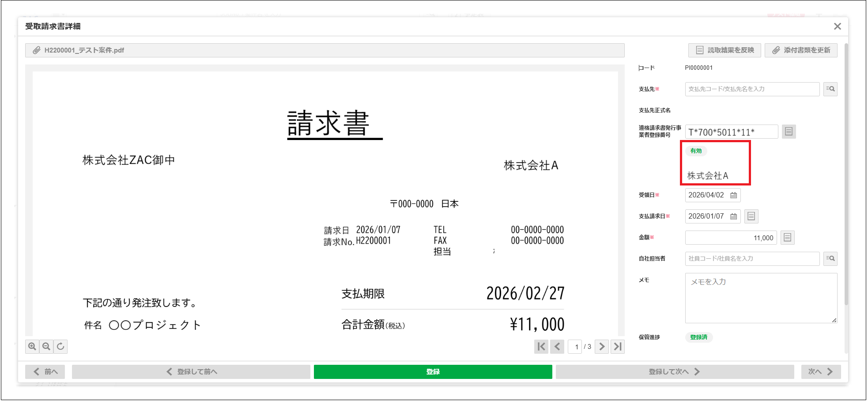Go to next PDF page

[x=602, y=347]
